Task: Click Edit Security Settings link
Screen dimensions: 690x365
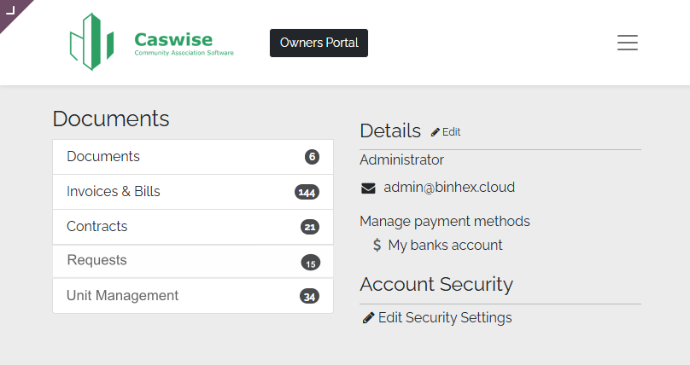Action: coord(445,317)
